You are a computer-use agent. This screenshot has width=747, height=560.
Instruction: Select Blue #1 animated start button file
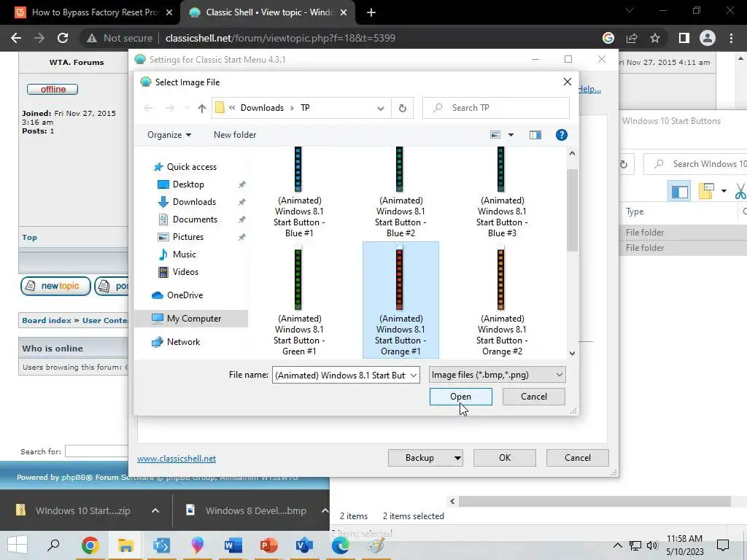(x=299, y=192)
